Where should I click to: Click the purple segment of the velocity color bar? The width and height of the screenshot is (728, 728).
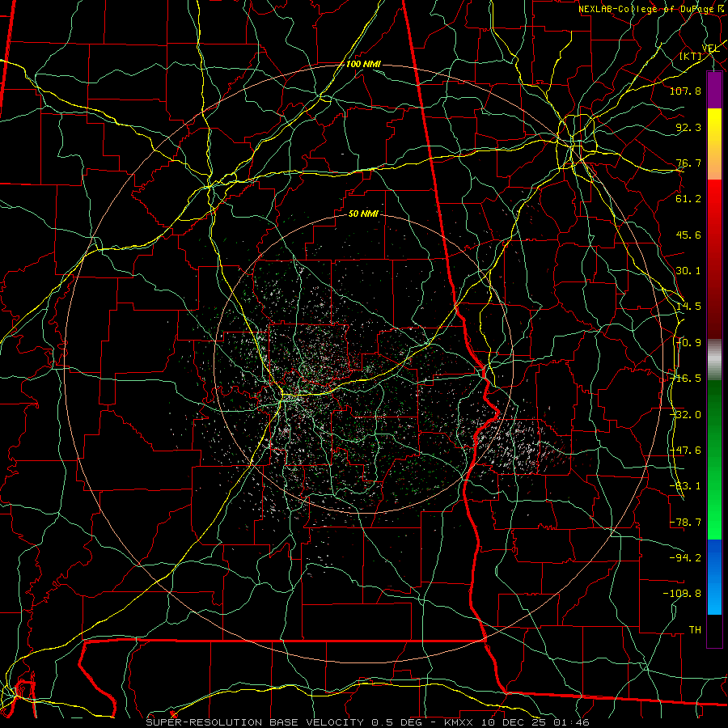click(x=714, y=90)
